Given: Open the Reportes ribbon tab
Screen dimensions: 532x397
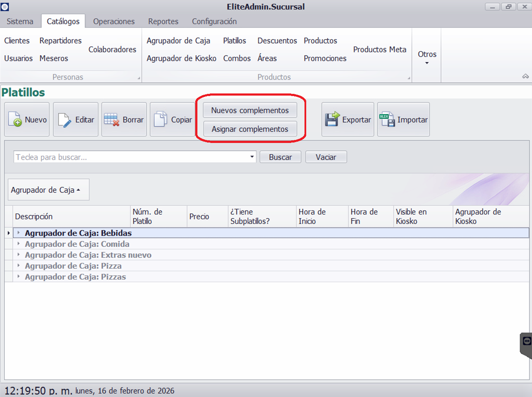Looking at the screenshot, I should pos(163,21).
